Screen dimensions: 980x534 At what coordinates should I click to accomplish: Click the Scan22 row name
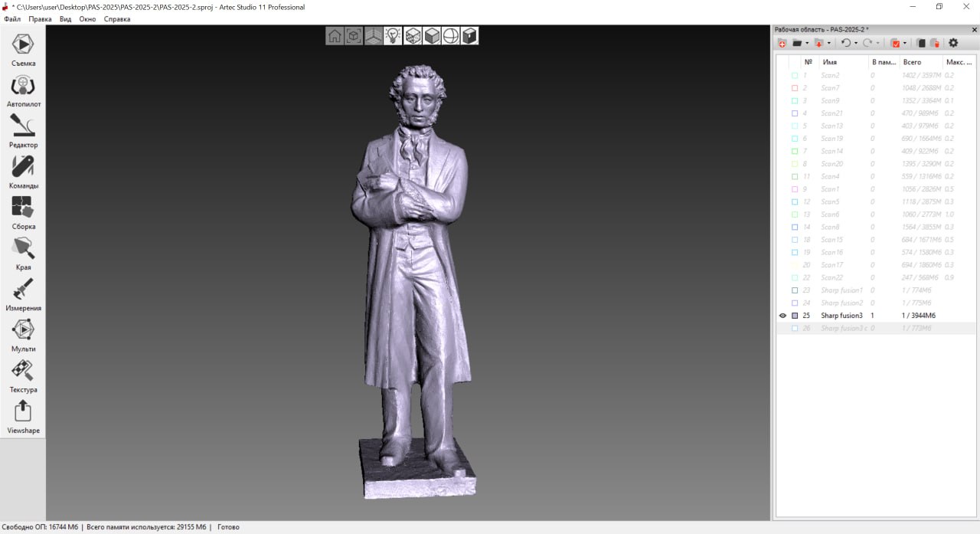click(x=832, y=278)
